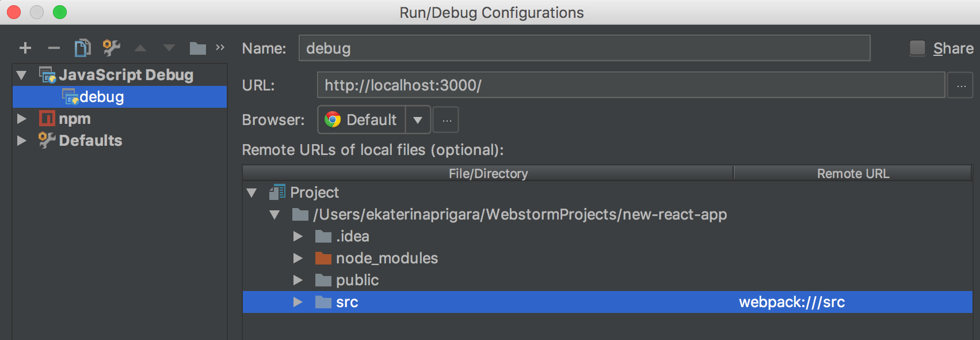
Task: Click the Project module icon
Action: pyautogui.click(x=277, y=192)
